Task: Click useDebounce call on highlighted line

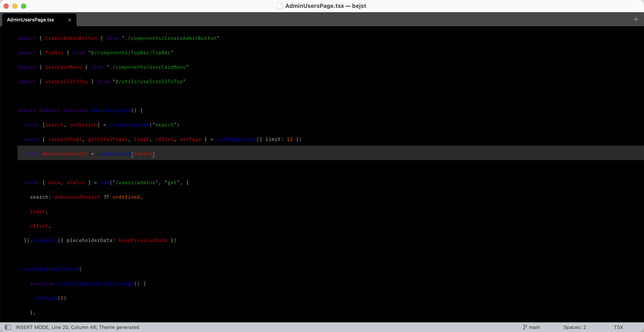Action: pyautogui.click(x=114, y=154)
